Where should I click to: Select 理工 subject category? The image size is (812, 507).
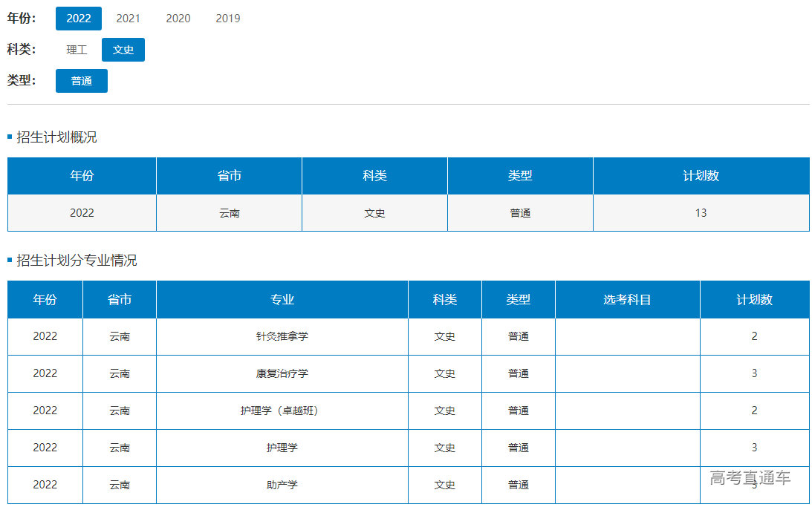tap(77, 50)
